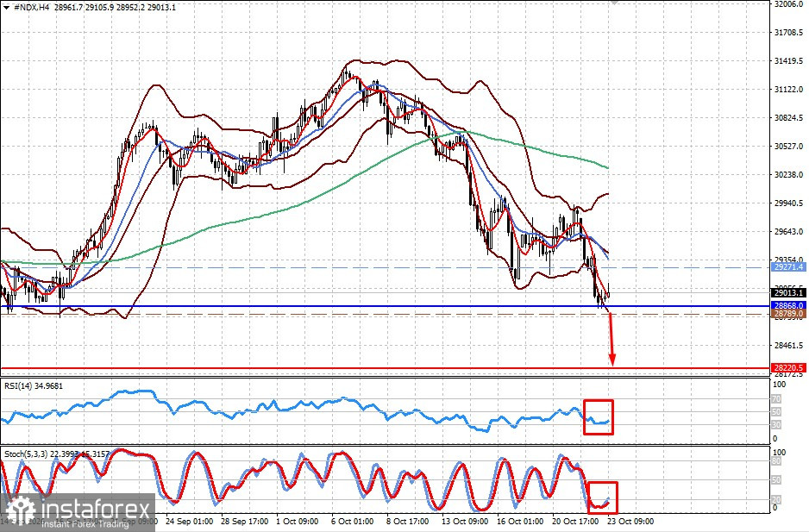Click the 13 Oct 09:00 time label
This screenshot has height=532, width=809.
click(x=465, y=522)
